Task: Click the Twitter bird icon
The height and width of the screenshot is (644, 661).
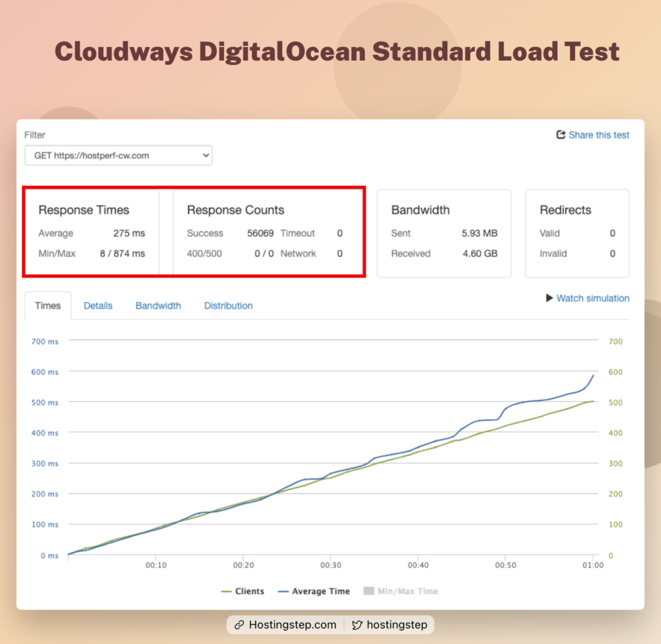Action: pyautogui.click(x=357, y=625)
